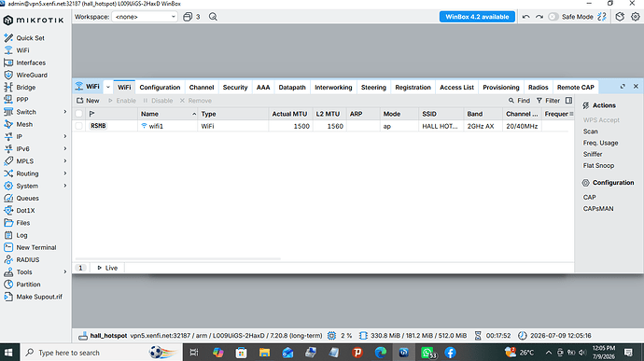
Task: Open the New Terminal icon
Action: [x=8, y=247]
